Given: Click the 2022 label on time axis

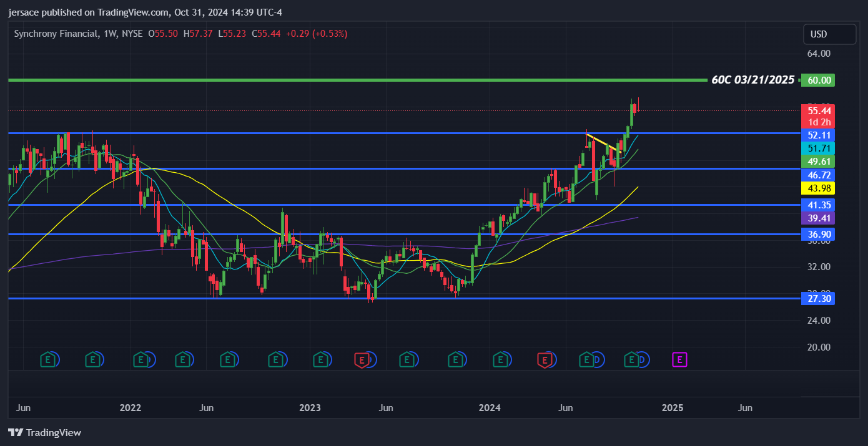Looking at the screenshot, I should pyautogui.click(x=130, y=408).
